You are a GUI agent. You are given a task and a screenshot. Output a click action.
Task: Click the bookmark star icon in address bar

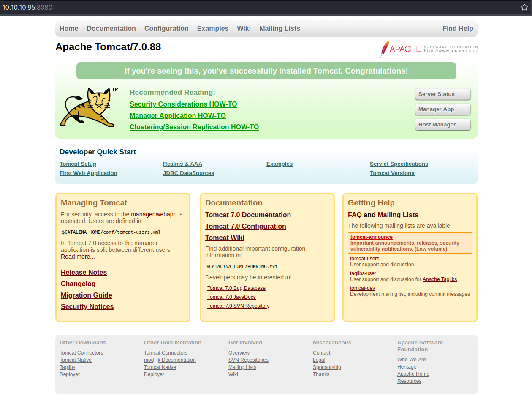pos(524,7)
